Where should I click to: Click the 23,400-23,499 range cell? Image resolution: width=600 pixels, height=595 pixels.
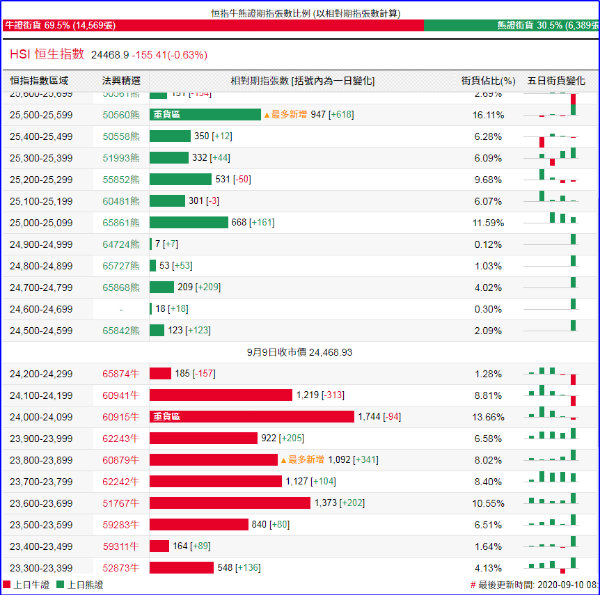(41, 546)
